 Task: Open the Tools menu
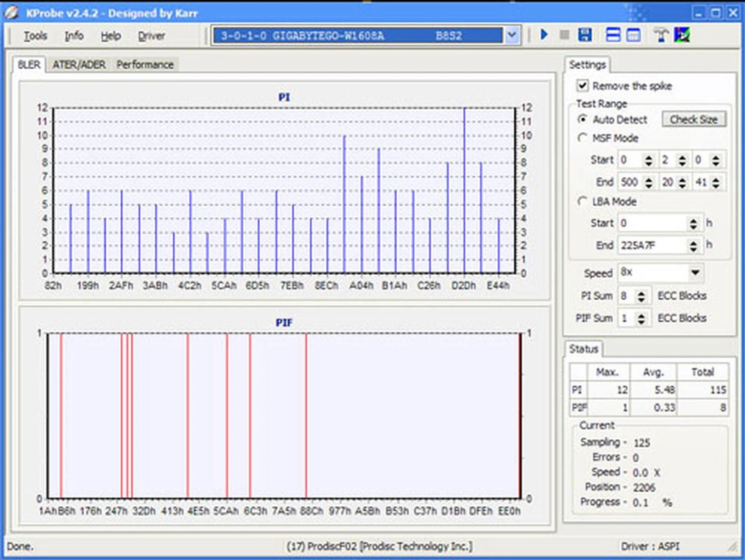coord(35,36)
